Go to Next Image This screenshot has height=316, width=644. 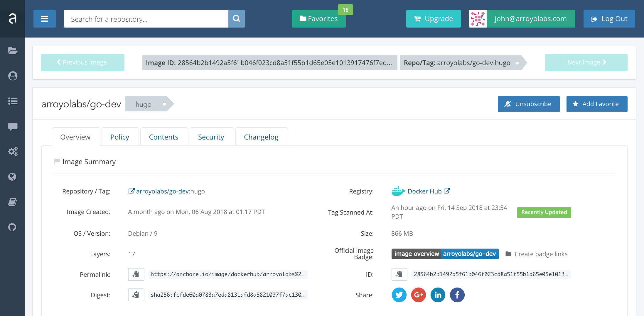586,62
